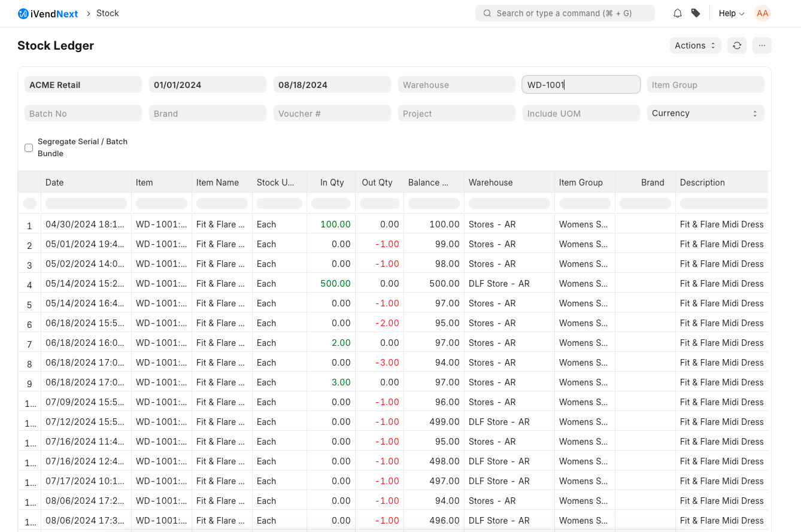801x532 pixels.
Task: Click the Include UOM filter field
Action: click(581, 113)
